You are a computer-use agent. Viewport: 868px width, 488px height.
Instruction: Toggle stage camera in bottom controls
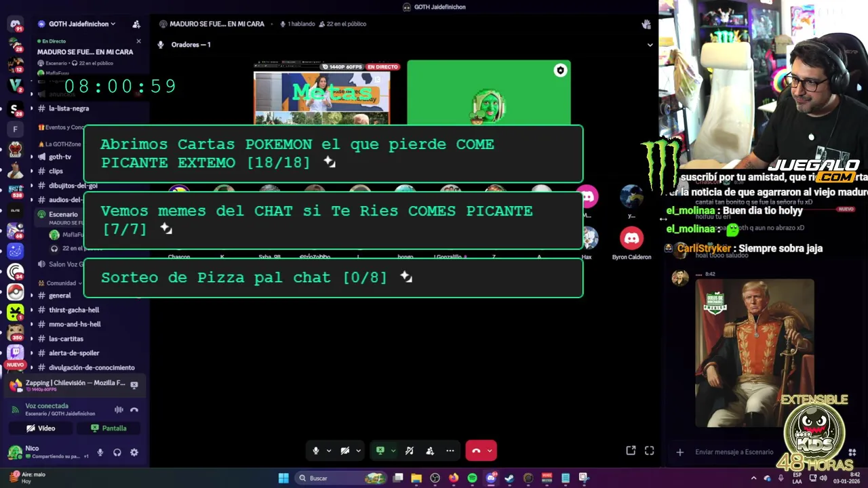click(345, 451)
